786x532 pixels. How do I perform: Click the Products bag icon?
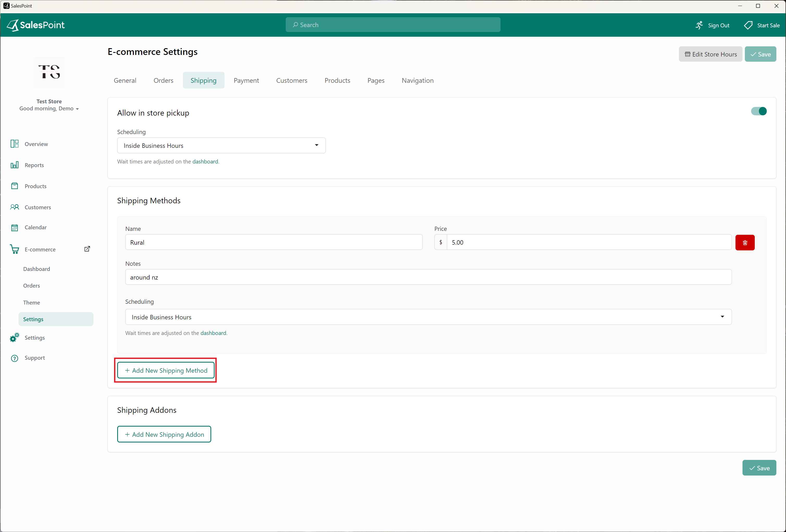point(15,186)
